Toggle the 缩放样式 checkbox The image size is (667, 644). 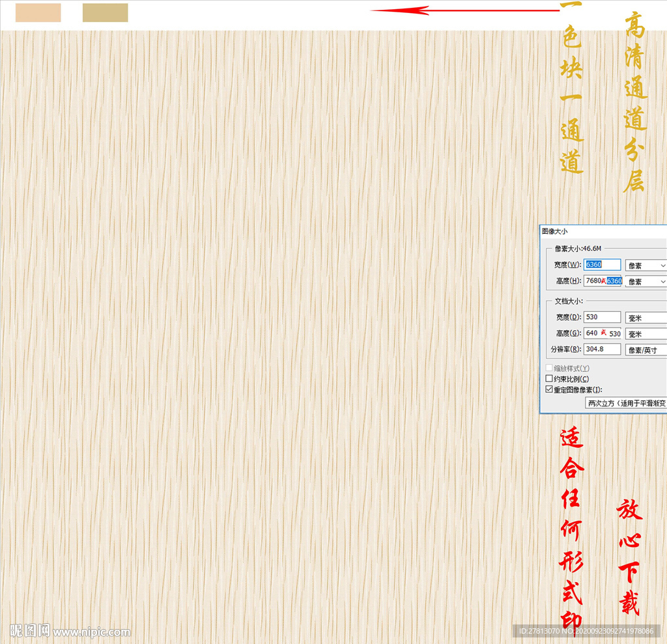click(549, 367)
